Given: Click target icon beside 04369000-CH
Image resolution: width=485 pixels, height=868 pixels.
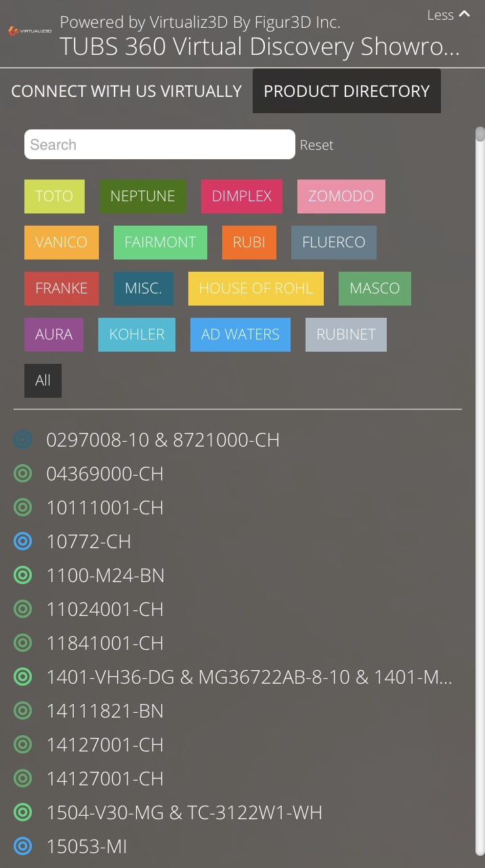Looking at the screenshot, I should tap(23, 474).
